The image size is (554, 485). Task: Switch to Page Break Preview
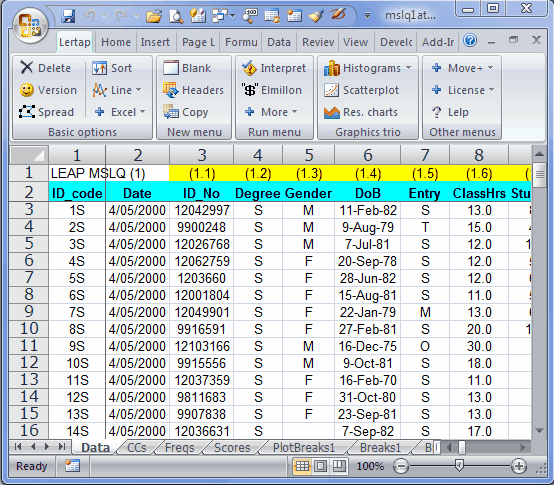pyautogui.click(x=339, y=466)
